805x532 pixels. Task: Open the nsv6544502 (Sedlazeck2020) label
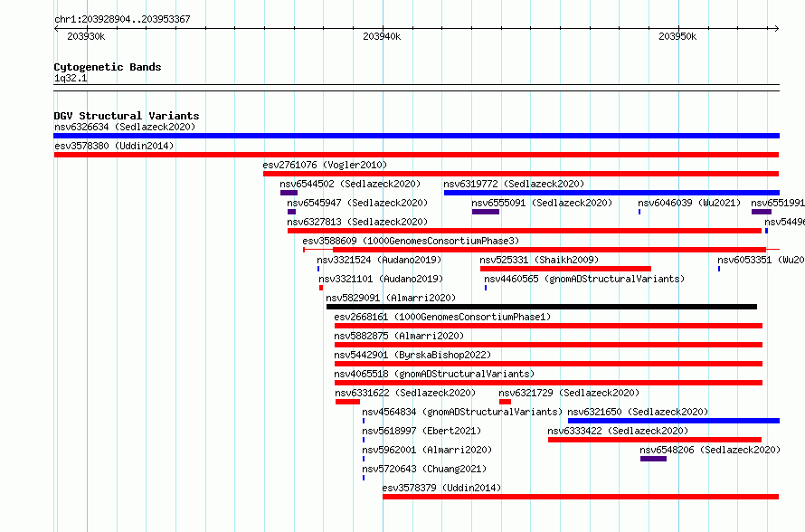[x=350, y=184]
